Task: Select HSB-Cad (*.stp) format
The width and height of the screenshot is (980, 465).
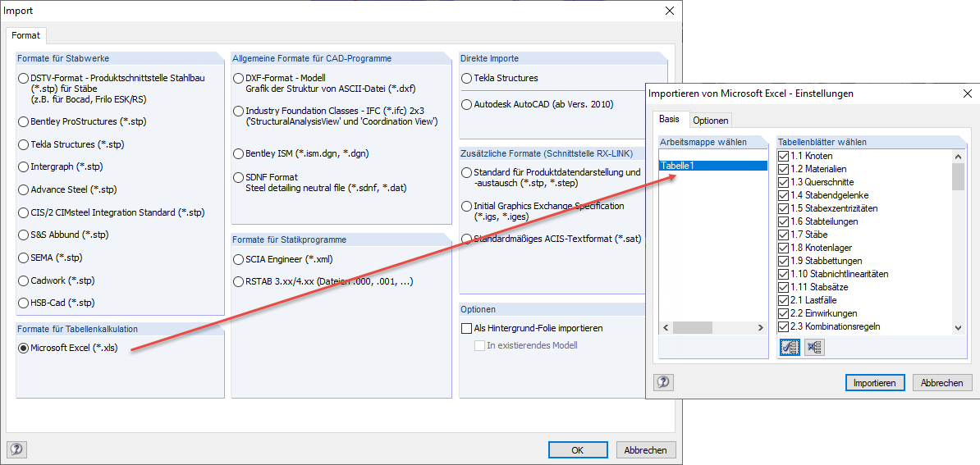Action: 24,303
